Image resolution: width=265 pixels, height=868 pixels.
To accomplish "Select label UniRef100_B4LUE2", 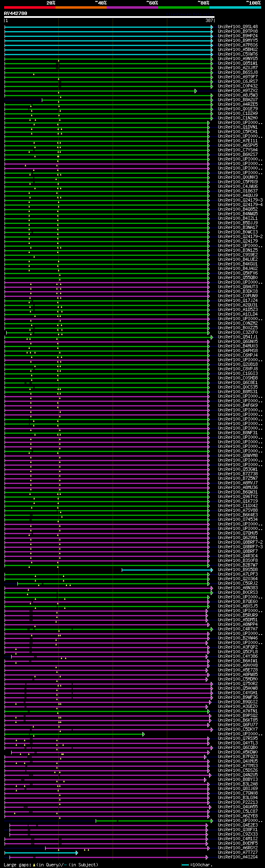I will pos(238,260).
